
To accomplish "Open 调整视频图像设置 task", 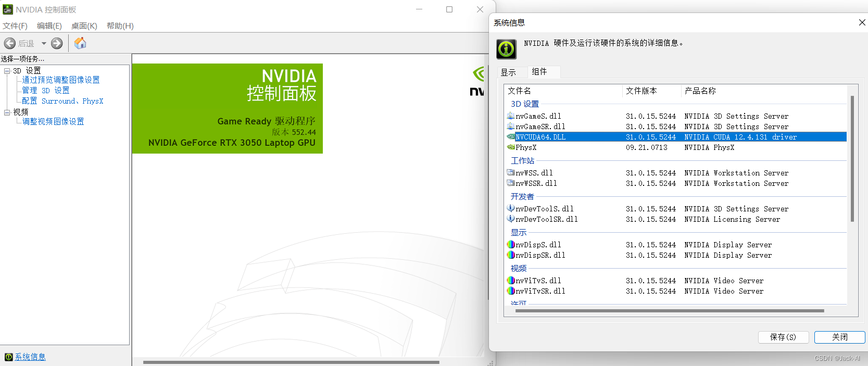I will click(53, 121).
